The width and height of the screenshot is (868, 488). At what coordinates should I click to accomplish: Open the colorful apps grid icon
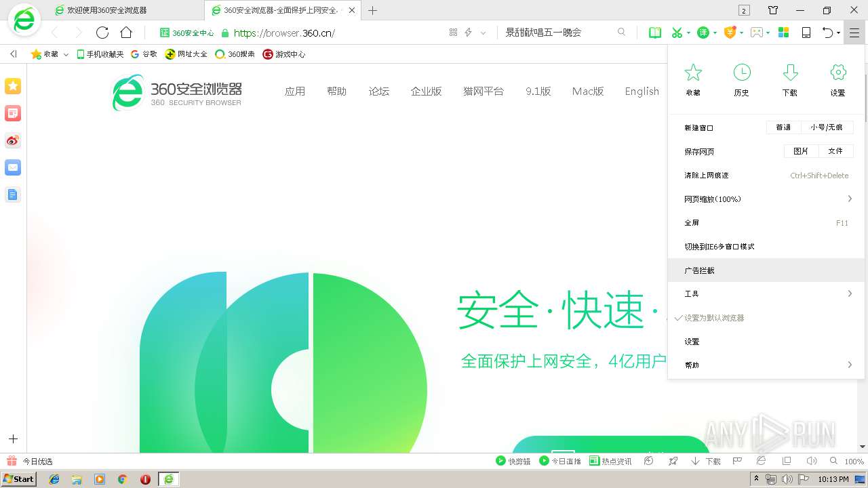(783, 33)
